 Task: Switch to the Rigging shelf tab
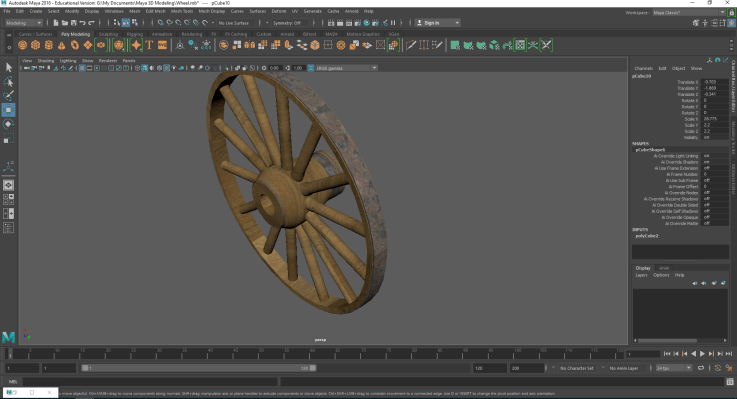(134, 34)
